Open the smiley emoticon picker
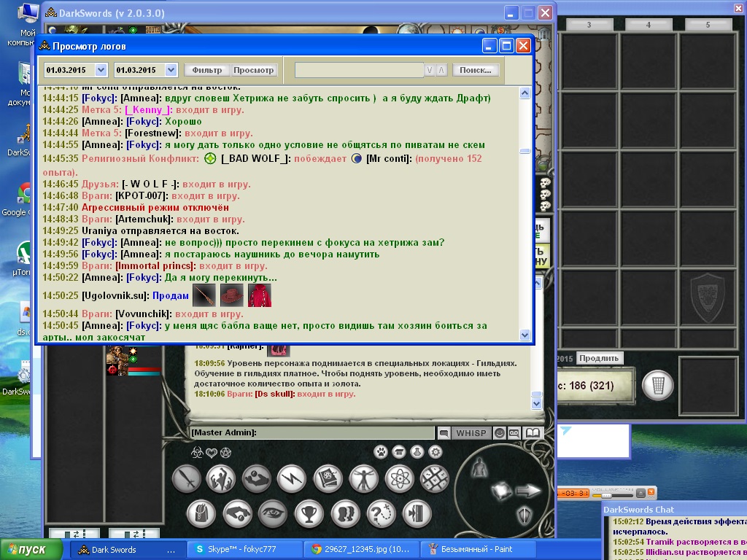The image size is (747, 560). pos(499,433)
